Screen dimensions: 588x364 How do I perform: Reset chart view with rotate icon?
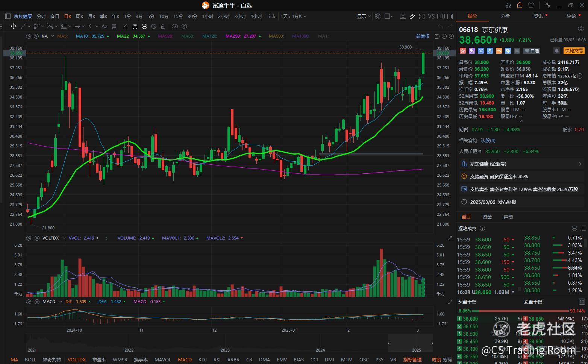437,36
